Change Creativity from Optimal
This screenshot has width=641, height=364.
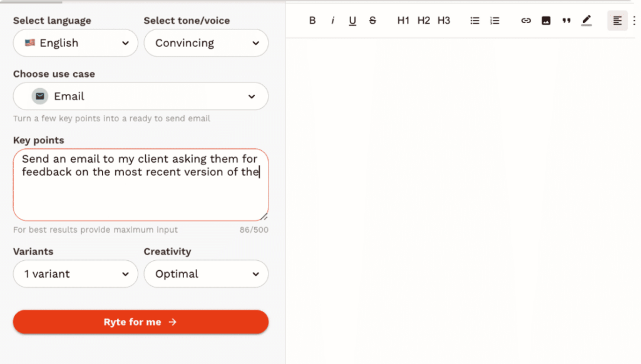[206, 274]
